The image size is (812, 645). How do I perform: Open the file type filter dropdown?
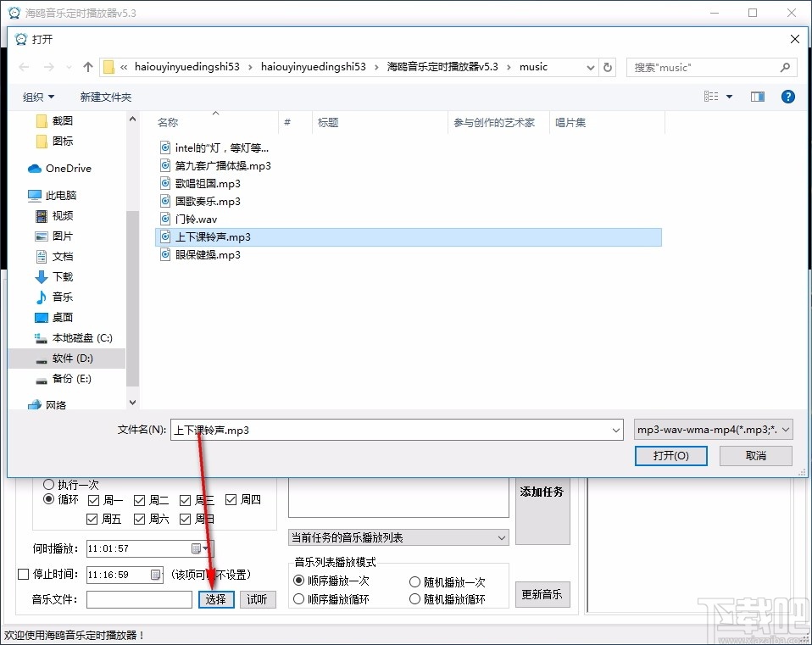(x=787, y=430)
